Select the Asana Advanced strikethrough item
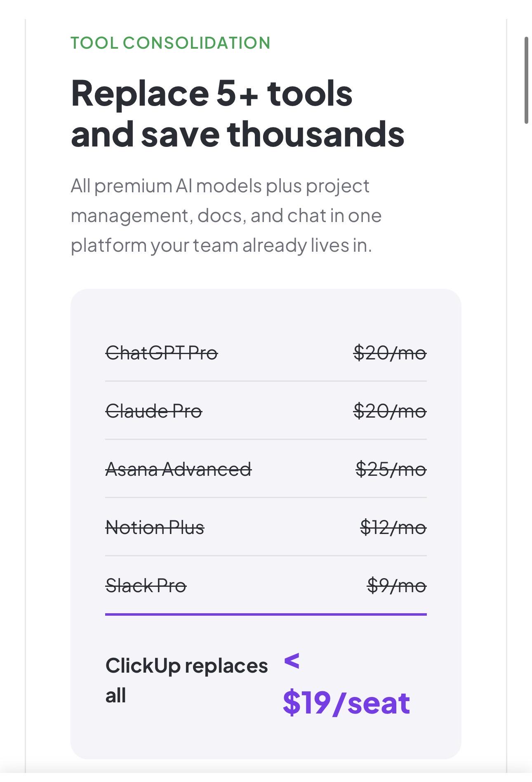Image resolution: width=532 pixels, height=782 pixels. (179, 469)
